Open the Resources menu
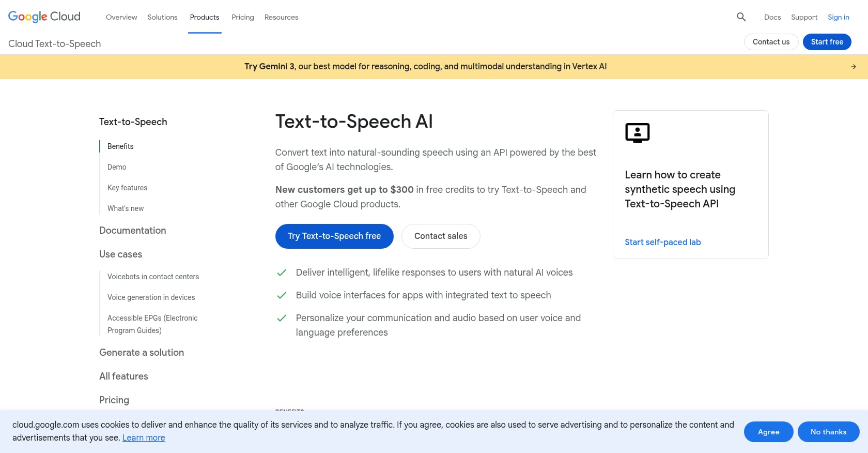The width and height of the screenshot is (868, 453). point(281,17)
